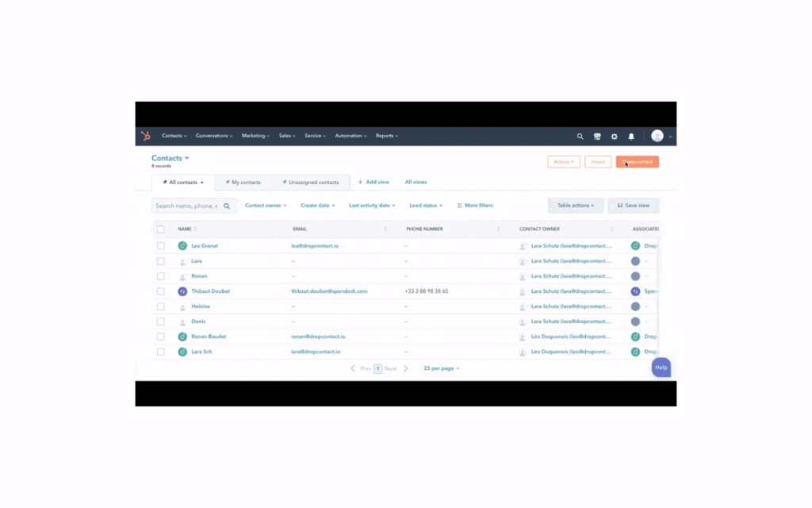The width and height of the screenshot is (812, 508).
Task: Expand the Contact owner filter dropdown
Action: pos(265,206)
